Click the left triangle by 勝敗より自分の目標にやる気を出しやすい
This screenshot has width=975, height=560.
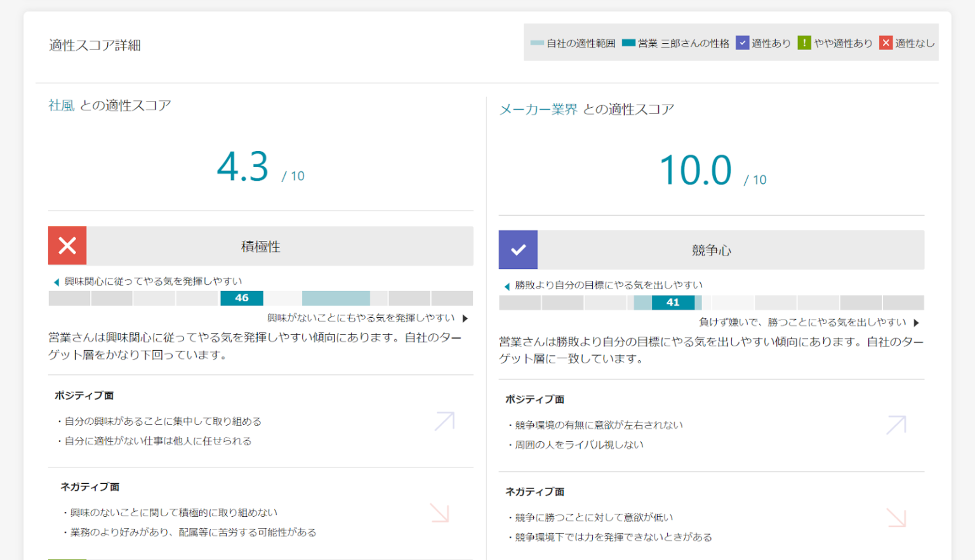coord(507,286)
